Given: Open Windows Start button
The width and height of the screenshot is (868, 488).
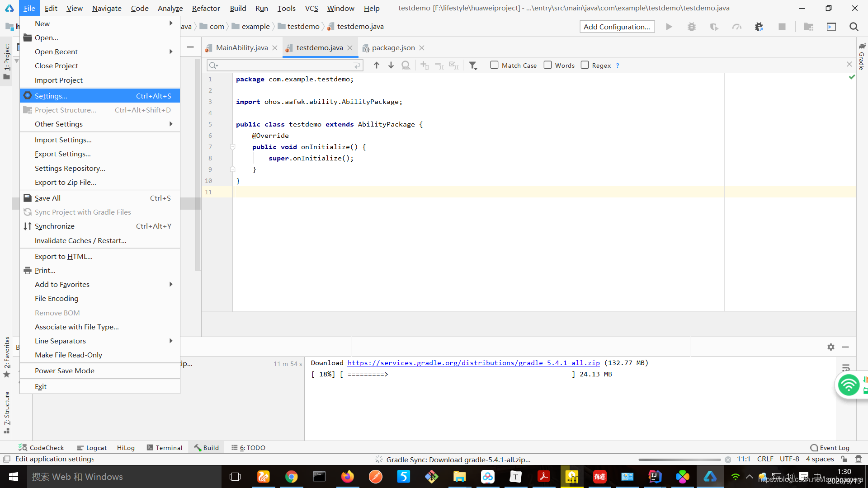Looking at the screenshot, I should [x=13, y=477].
